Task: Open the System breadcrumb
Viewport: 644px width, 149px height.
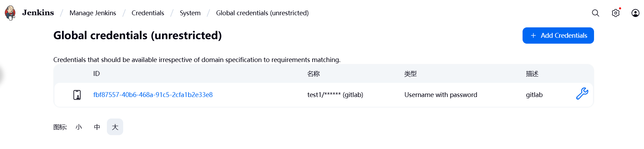Action: point(190,13)
